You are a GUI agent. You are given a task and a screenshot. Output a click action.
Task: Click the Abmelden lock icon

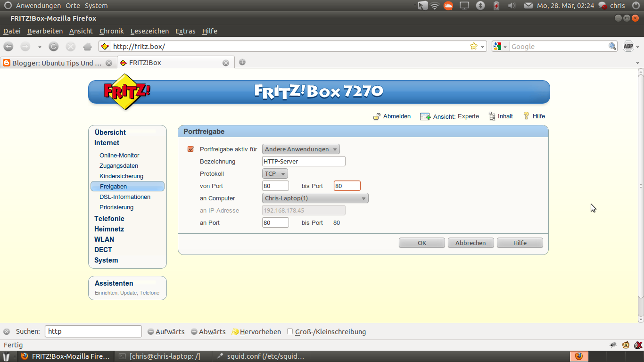click(377, 116)
